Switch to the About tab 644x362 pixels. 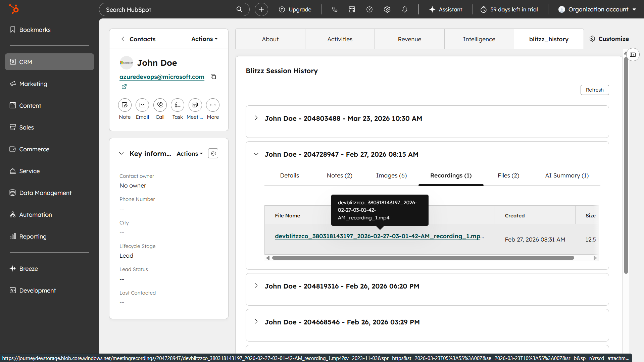[x=270, y=39]
